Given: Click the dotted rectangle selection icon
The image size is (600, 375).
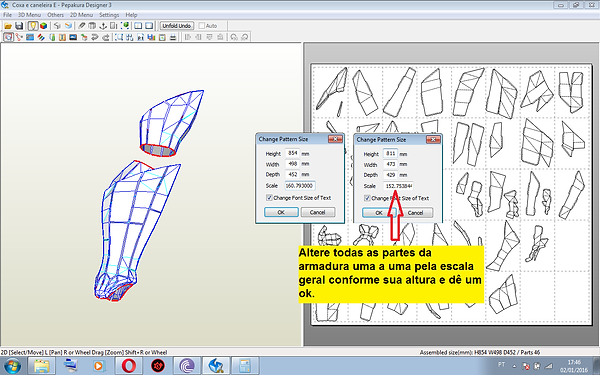Looking at the screenshot, I should (x=119, y=37).
